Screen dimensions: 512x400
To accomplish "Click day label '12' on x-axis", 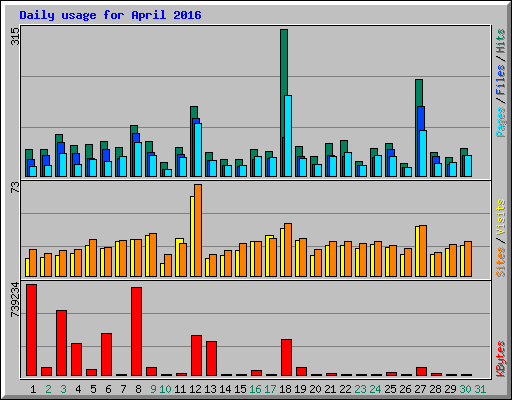I will (195, 389).
